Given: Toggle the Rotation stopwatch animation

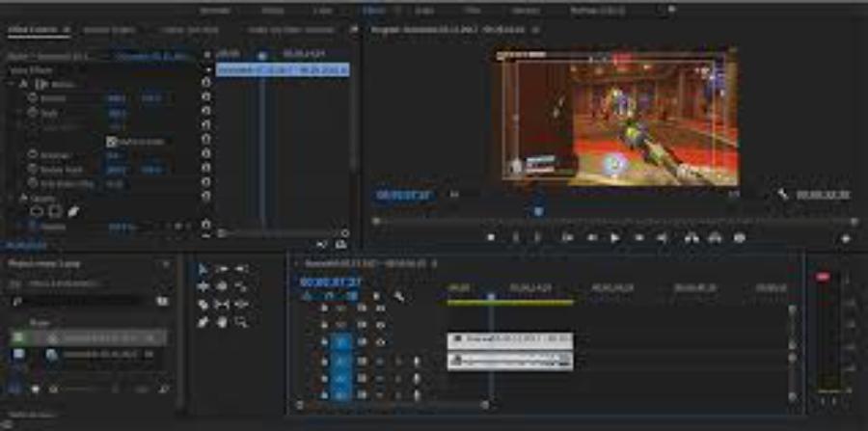Looking at the screenshot, I should [31, 155].
